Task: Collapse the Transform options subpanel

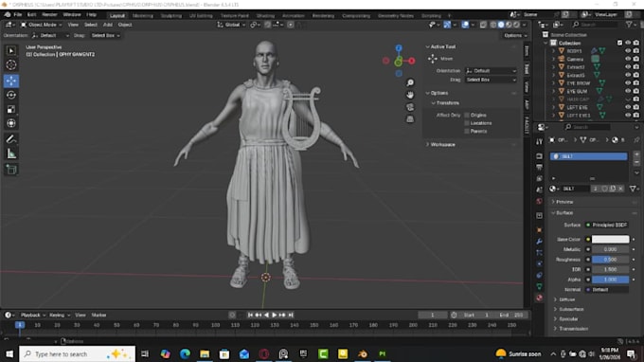Action: [447, 103]
